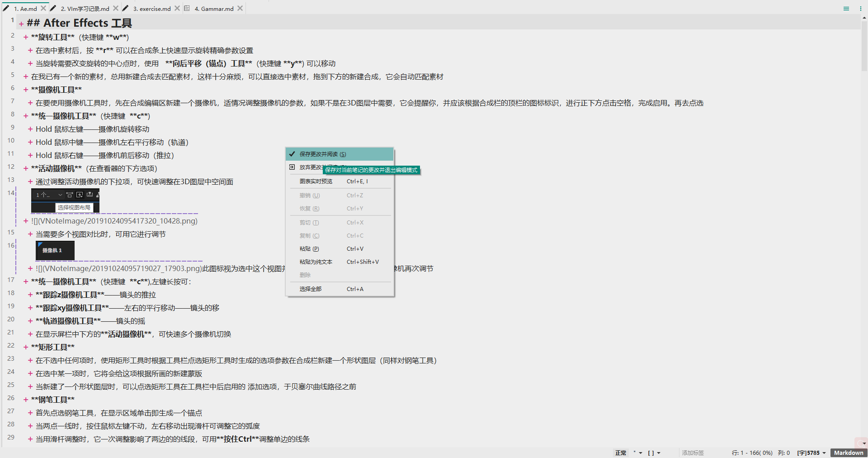The height and width of the screenshot is (458, 868).
Task: Click the Markdown label in the status bar
Action: tap(849, 453)
